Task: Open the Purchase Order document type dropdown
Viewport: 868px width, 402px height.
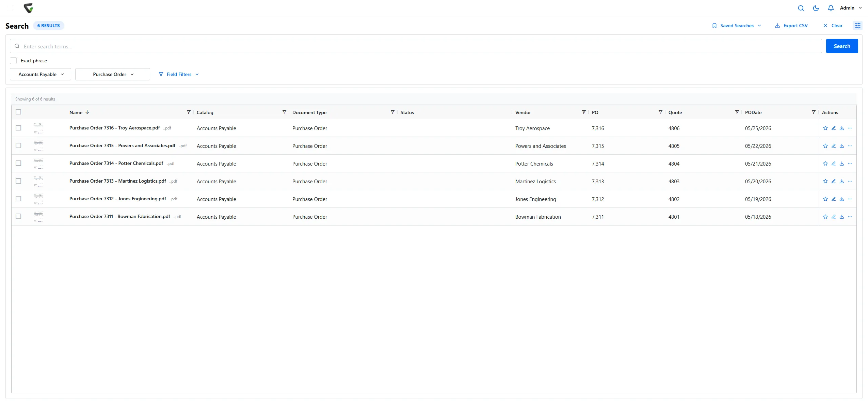Action: (x=113, y=74)
